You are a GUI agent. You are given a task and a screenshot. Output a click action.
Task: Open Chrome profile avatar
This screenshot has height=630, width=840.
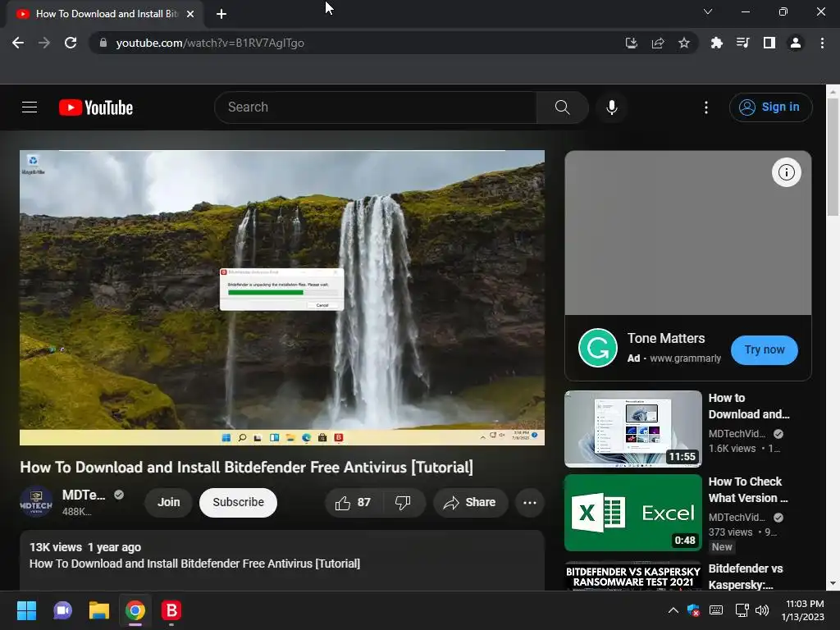pos(796,43)
